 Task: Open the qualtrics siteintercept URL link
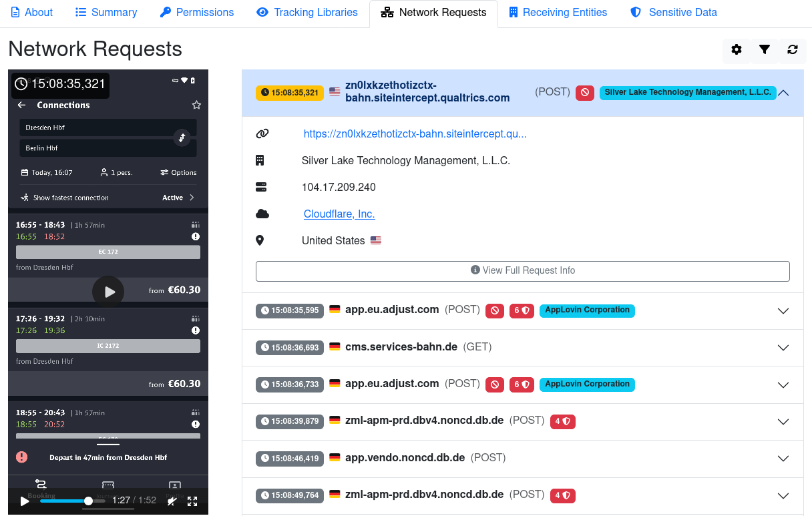pos(415,134)
